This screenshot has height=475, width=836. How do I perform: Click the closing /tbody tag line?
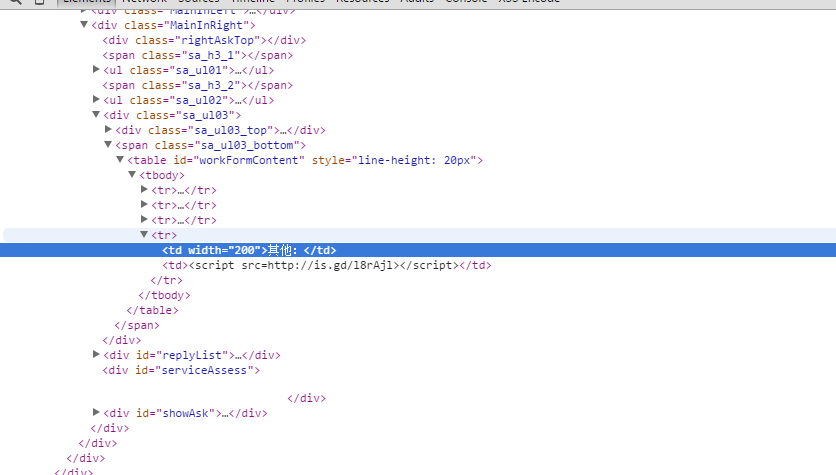(164, 295)
